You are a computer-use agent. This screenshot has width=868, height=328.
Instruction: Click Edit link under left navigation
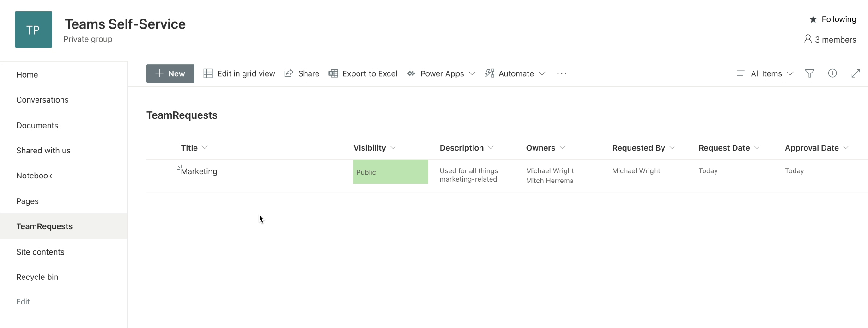click(x=23, y=302)
